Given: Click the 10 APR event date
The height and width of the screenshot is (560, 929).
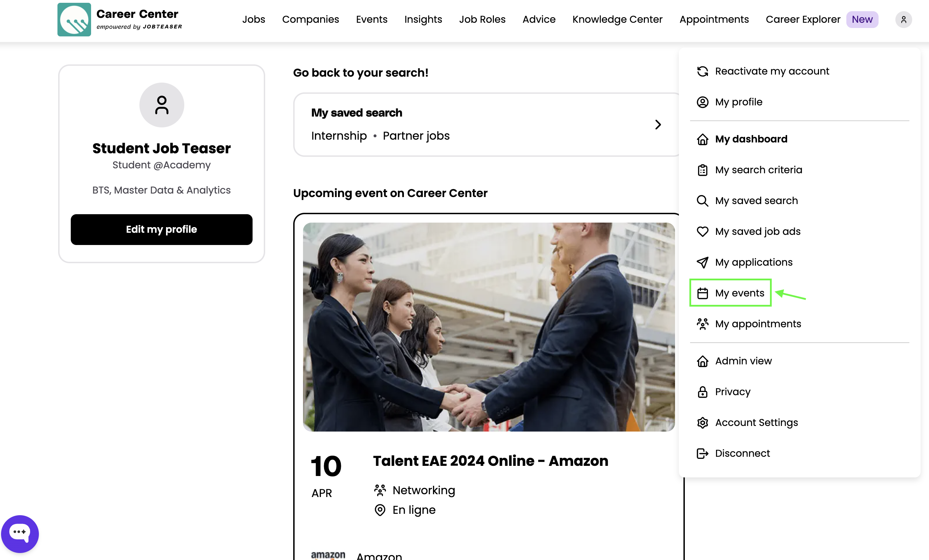Looking at the screenshot, I should (326, 476).
